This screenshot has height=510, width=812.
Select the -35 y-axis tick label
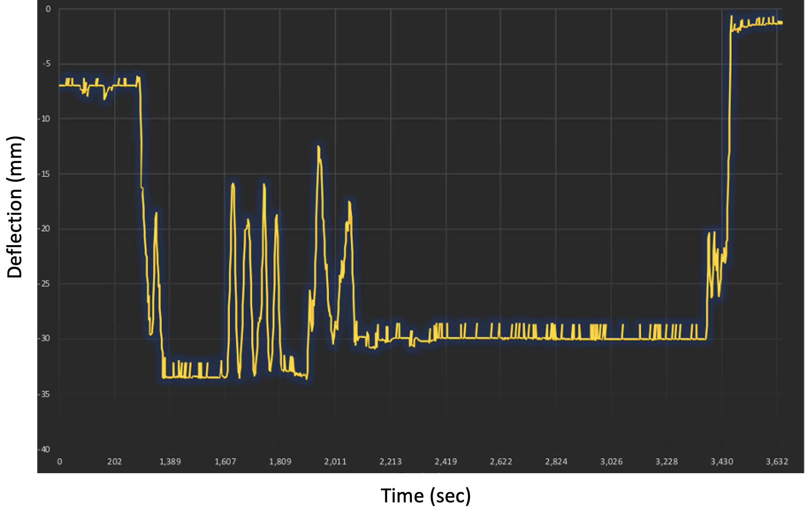click(45, 394)
